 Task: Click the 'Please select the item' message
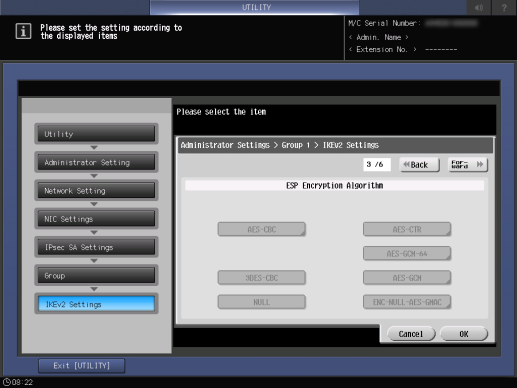click(x=221, y=112)
